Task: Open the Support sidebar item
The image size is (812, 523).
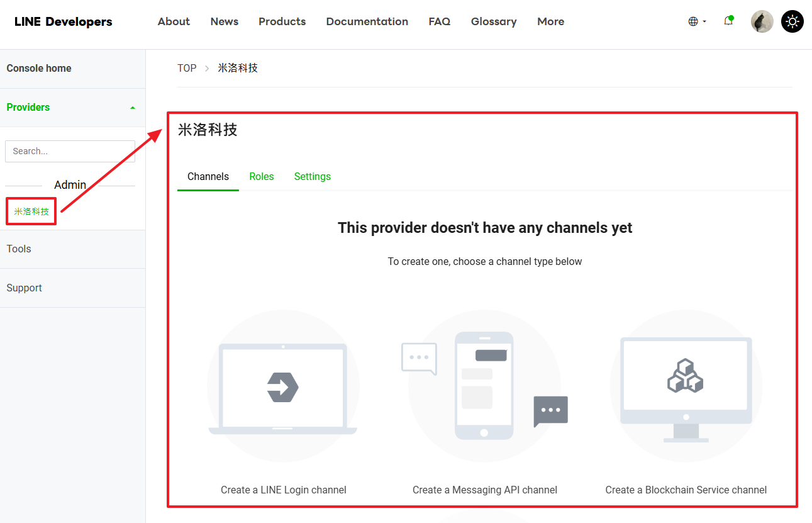Action: pyautogui.click(x=25, y=288)
